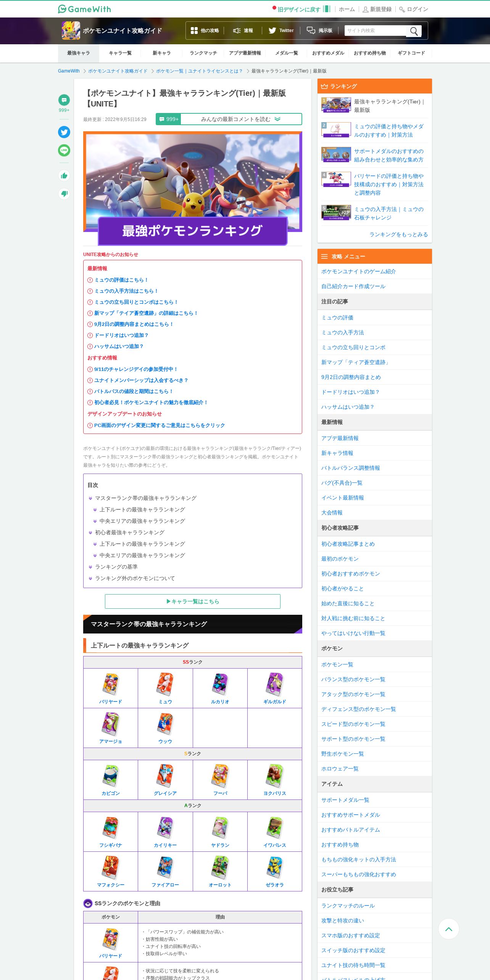Select カビゴン icon in S rank

pos(111,776)
